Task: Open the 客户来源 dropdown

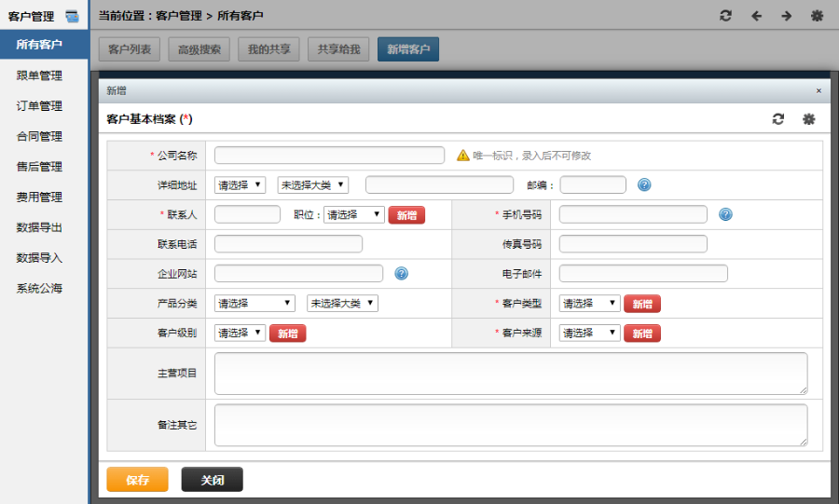Action: point(590,333)
